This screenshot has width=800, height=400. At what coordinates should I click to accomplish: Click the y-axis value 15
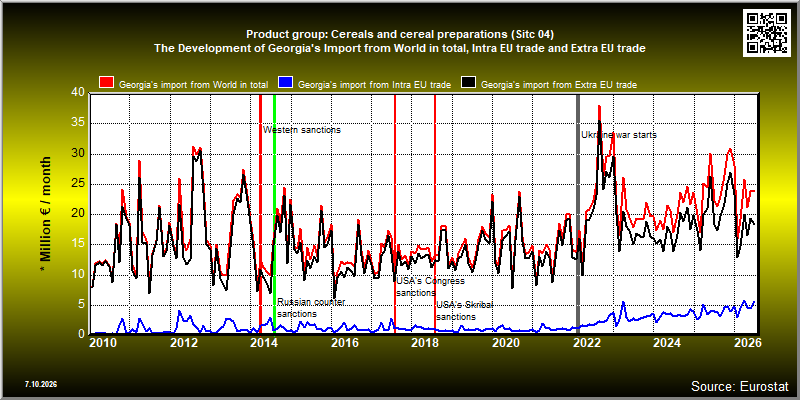pyautogui.click(x=78, y=244)
